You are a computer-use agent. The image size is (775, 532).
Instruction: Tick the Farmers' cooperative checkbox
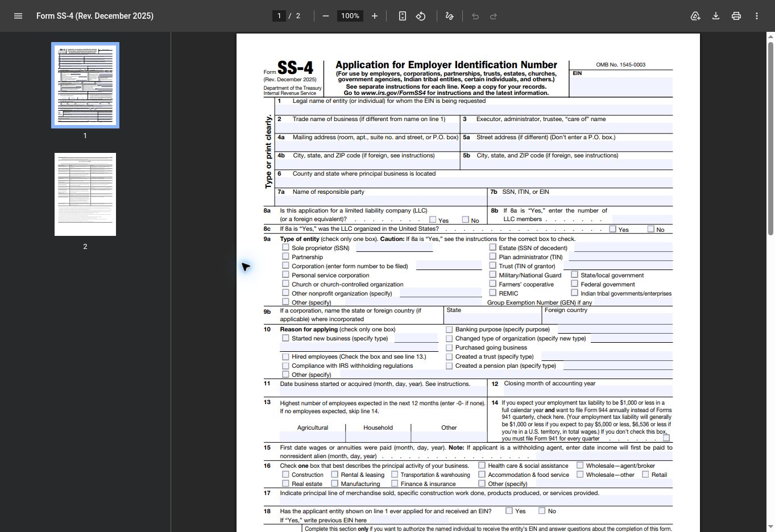tap(492, 284)
